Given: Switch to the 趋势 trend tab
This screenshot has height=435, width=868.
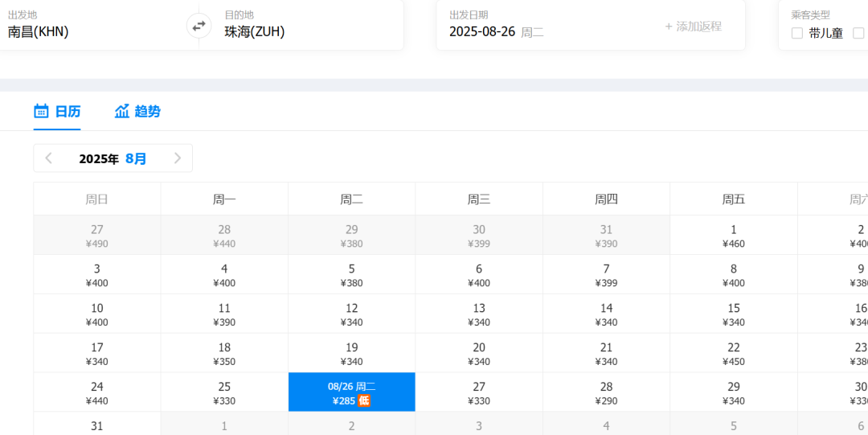Looking at the screenshot, I should tap(137, 112).
